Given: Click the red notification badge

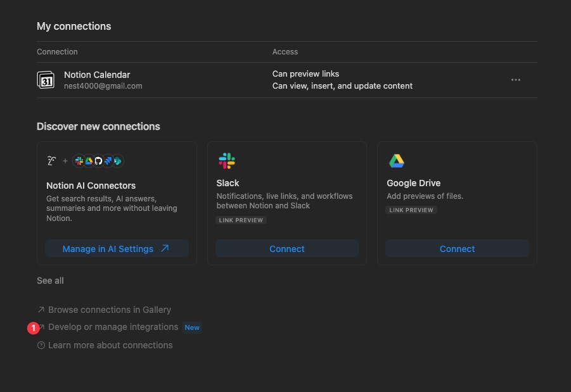Looking at the screenshot, I should pos(33,328).
